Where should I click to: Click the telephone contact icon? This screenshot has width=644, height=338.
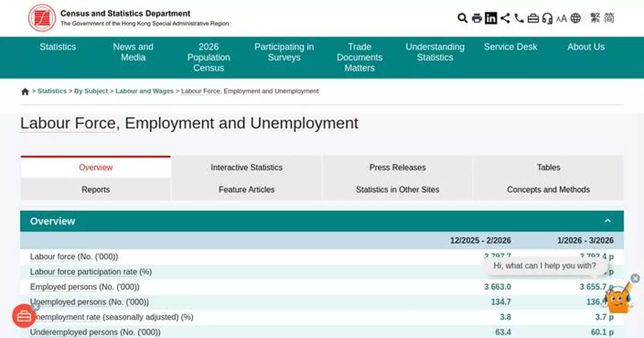[518, 18]
